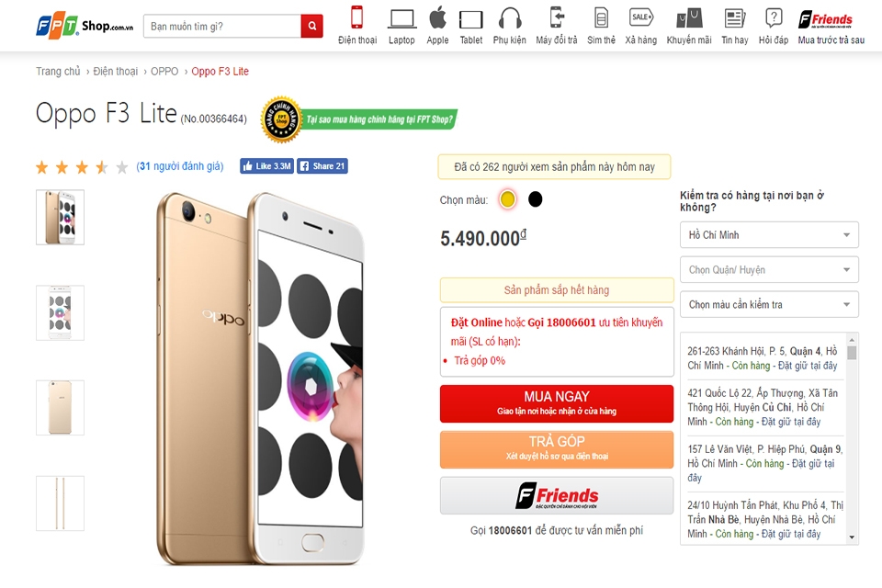Open the Khuyến mãi shopping bags icon
Image resolution: width=882 pixels, height=588 pixels.
[689, 18]
